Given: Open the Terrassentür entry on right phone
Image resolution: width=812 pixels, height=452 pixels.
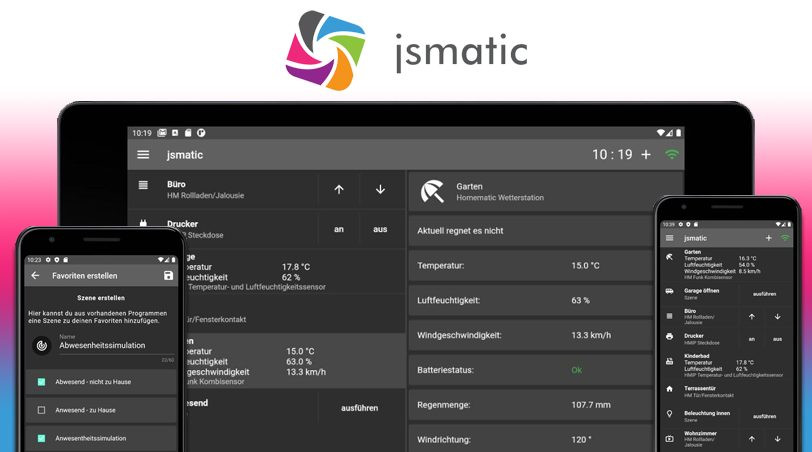Looking at the screenshot, I should tap(726, 391).
